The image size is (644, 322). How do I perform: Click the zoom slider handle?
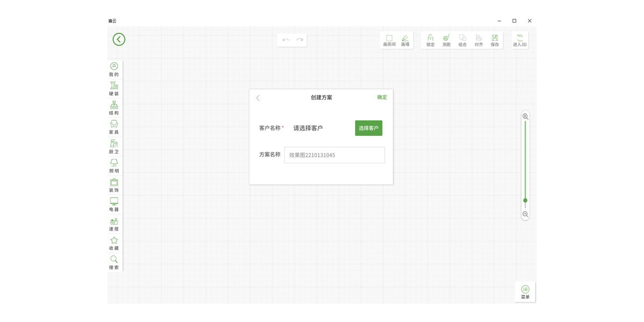pos(525,200)
